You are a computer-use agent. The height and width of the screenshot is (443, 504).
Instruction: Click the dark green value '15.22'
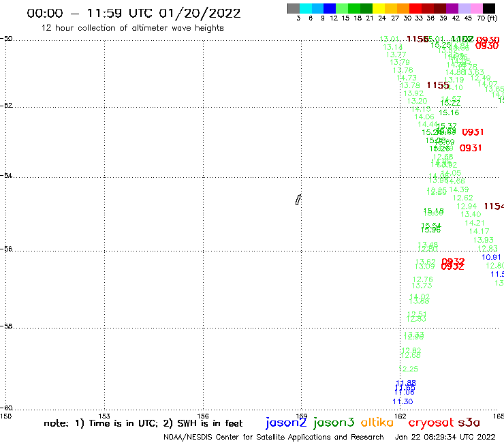pos(450,103)
